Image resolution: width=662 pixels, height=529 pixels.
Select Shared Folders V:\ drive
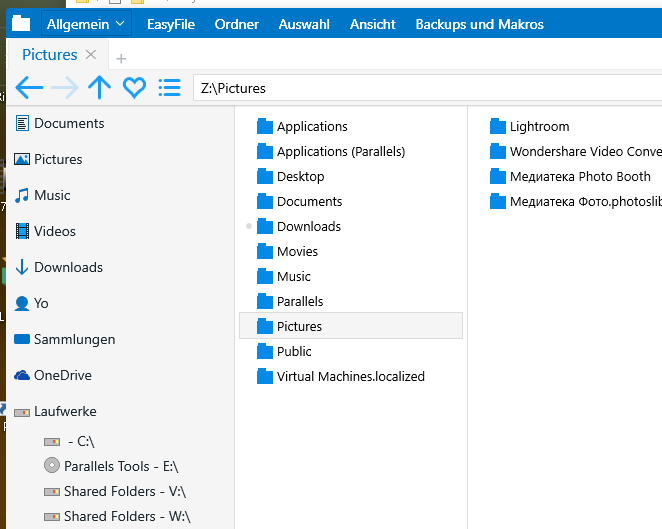click(115, 491)
